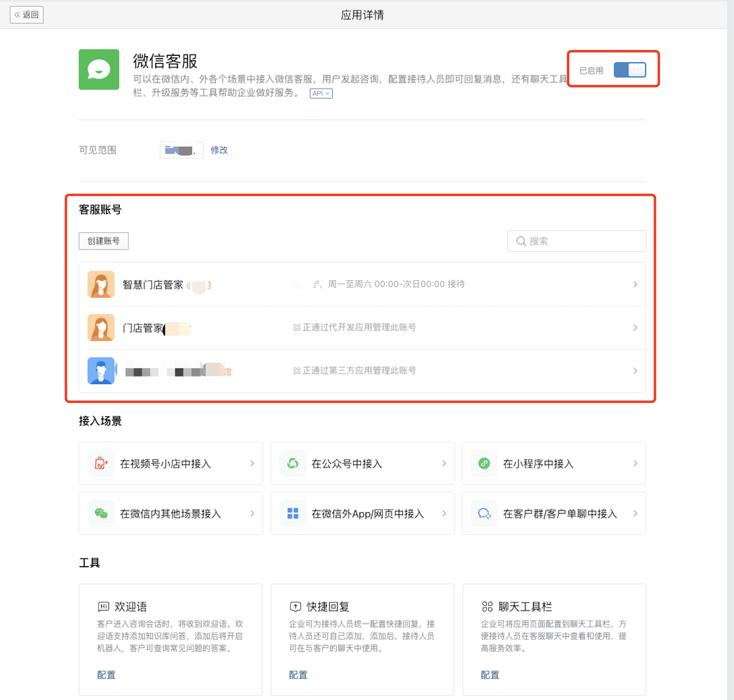Click the 小程序 green circle icon
This screenshot has width=734, height=700.
click(x=484, y=464)
